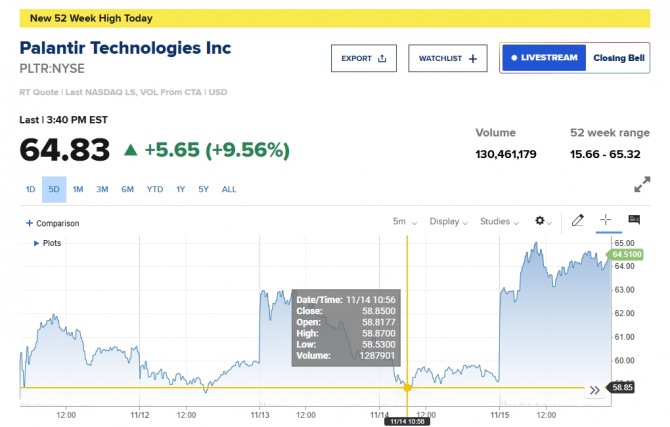
Task: Expand the Plots section
Action: tap(38, 243)
